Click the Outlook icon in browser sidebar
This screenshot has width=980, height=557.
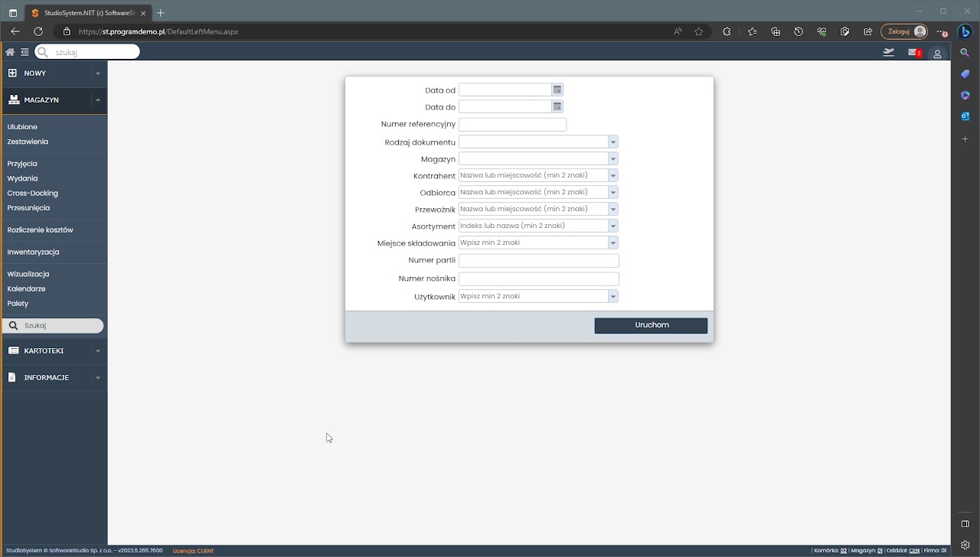tap(965, 116)
